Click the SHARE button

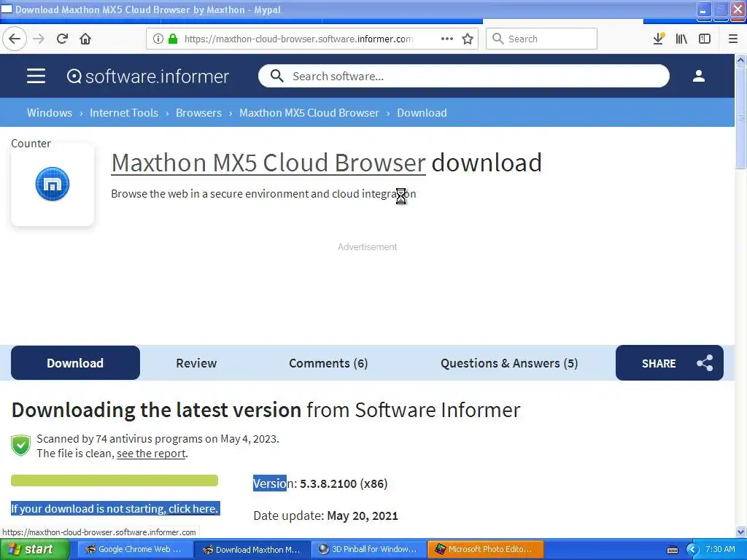(x=670, y=363)
